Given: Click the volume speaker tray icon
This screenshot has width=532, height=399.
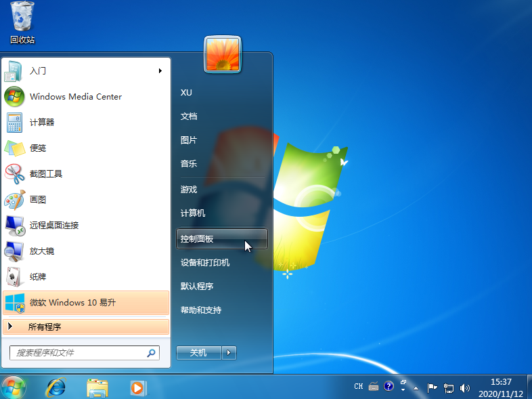Looking at the screenshot, I should [464, 387].
